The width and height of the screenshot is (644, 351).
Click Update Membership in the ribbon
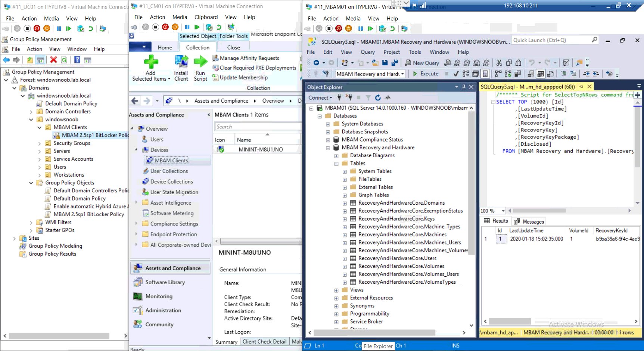[x=240, y=78]
